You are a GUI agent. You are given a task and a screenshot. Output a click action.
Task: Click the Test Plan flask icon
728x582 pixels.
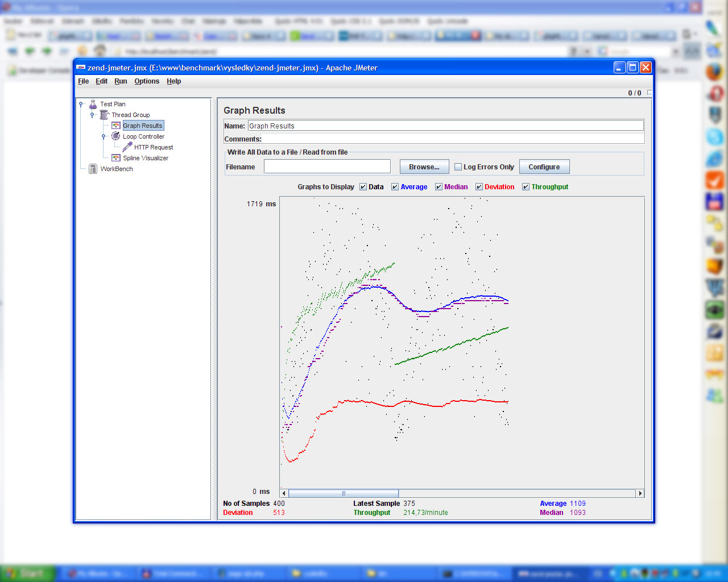point(93,104)
